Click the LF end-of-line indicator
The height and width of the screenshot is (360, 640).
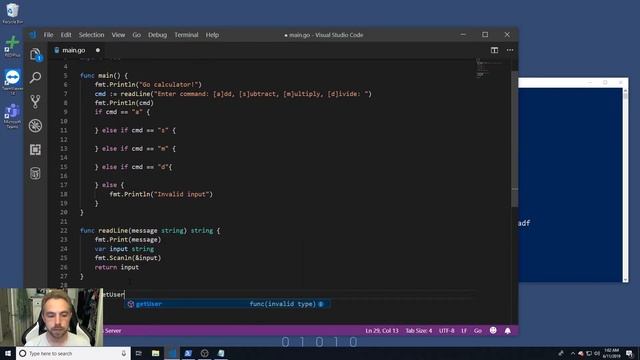(x=464, y=331)
